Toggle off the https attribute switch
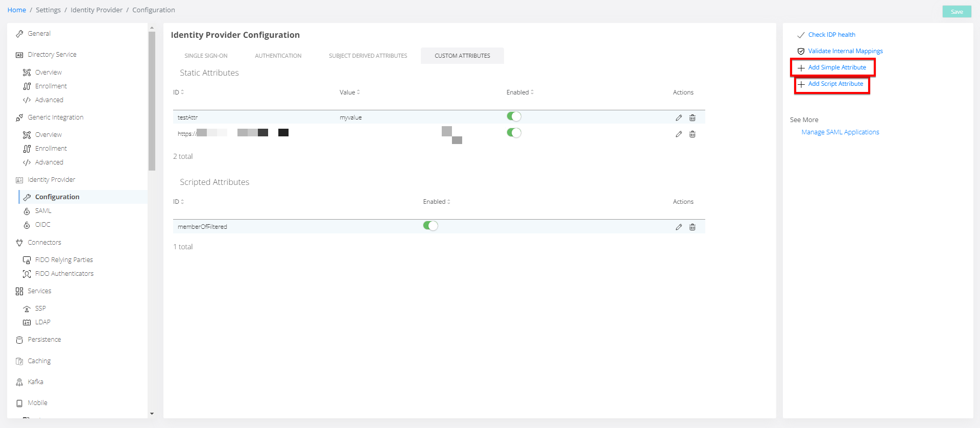 pyautogui.click(x=514, y=133)
